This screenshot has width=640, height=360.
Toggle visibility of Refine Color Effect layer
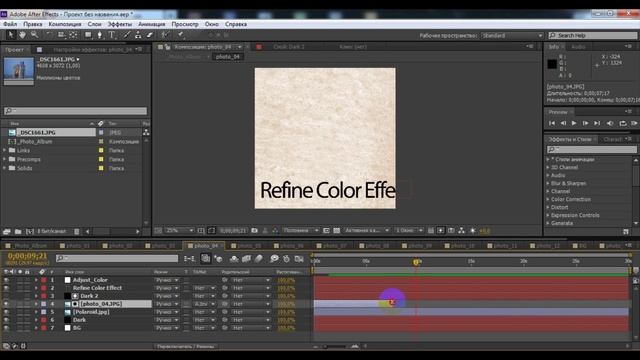[6, 288]
